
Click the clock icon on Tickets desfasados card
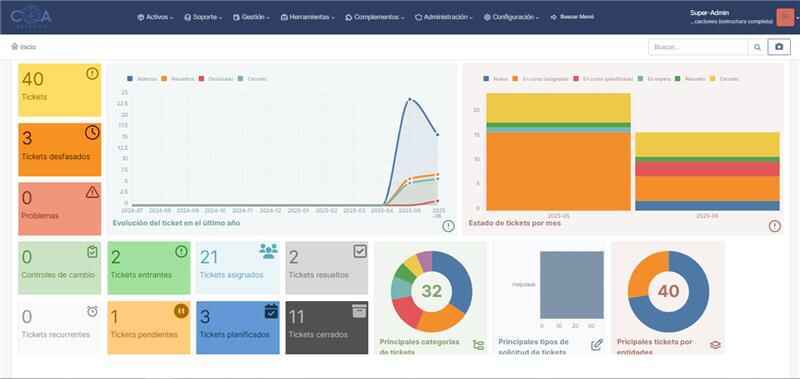pyautogui.click(x=92, y=133)
